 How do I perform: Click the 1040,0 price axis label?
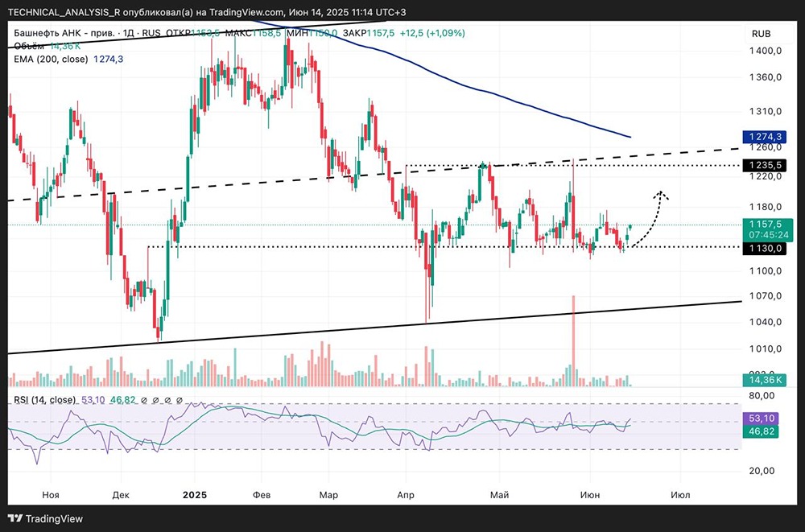pos(765,322)
